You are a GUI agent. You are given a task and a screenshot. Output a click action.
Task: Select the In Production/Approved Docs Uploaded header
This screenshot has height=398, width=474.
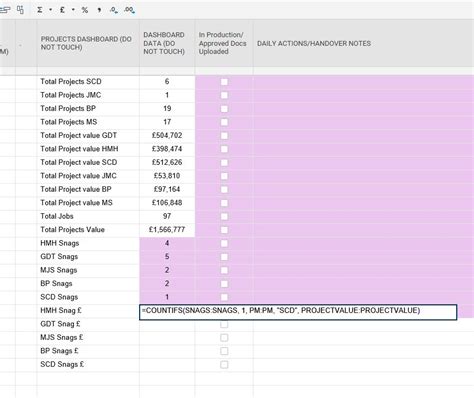click(224, 43)
